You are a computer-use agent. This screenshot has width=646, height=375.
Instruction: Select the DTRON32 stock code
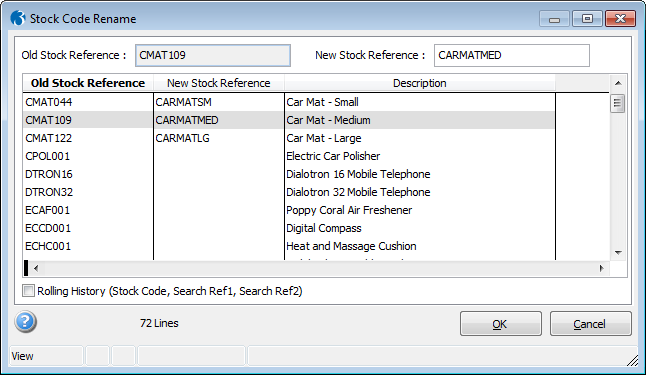[49, 192]
